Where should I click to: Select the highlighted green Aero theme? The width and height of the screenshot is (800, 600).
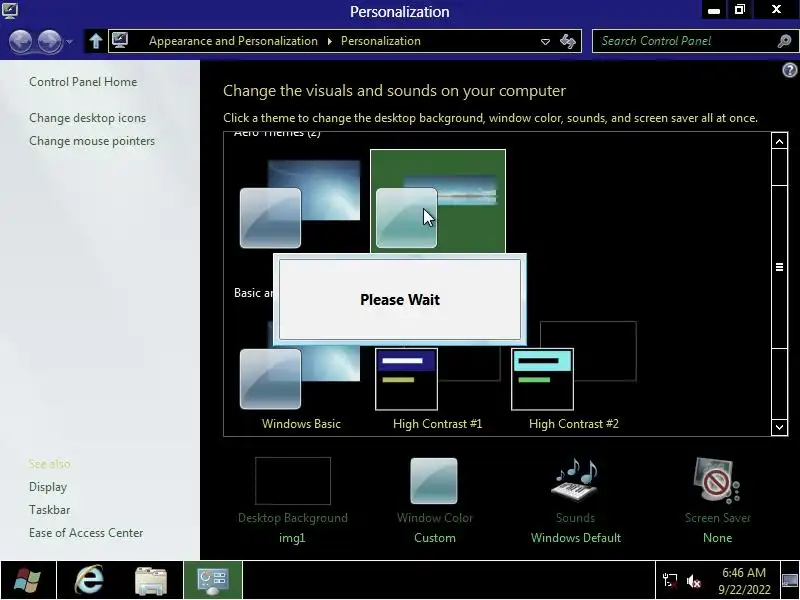click(438, 201)
